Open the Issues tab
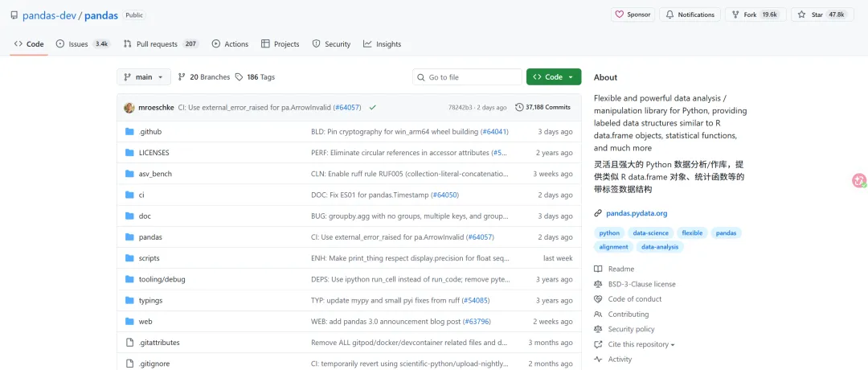Image resolution: width=868 pixels, height=370 pixels. [x=83, y=43]
